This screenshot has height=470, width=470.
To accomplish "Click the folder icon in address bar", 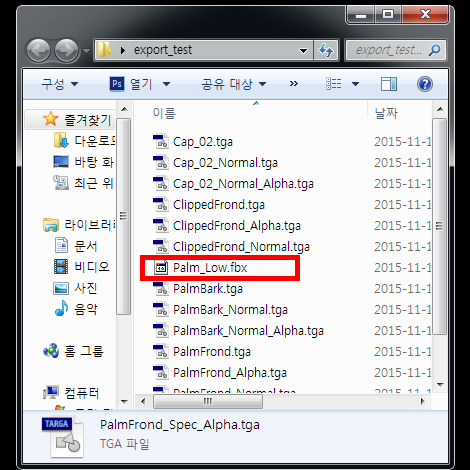I will 104,50.
